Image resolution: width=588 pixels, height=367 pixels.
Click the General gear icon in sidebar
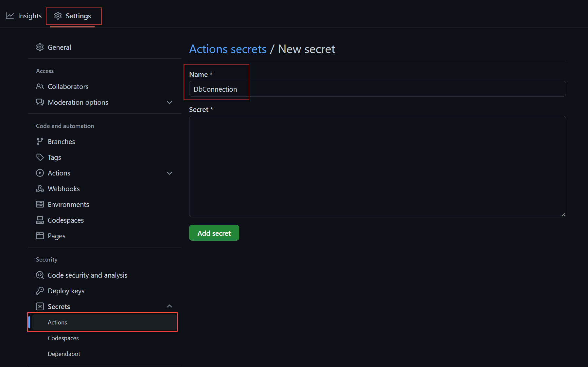tap(40, 47)
